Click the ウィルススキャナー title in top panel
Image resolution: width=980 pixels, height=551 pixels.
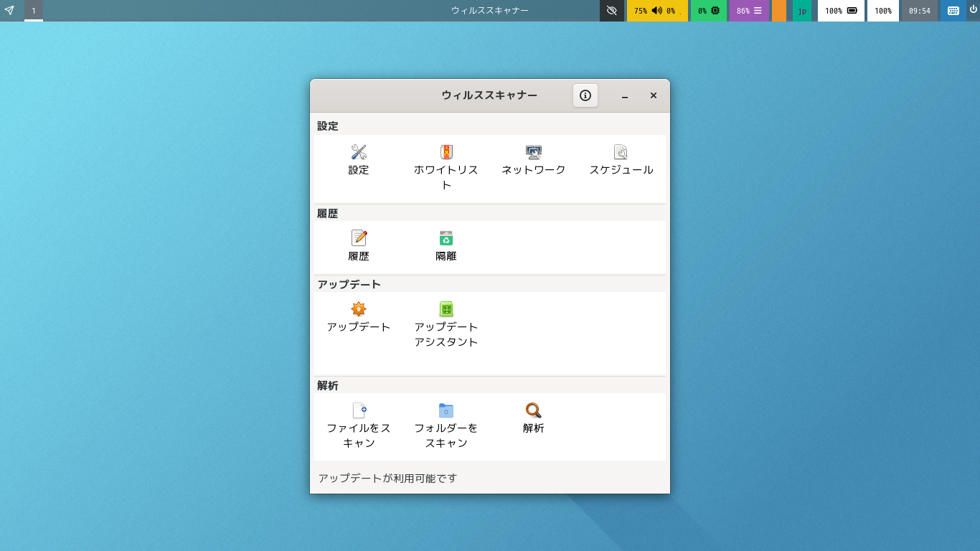(x=490, y=11)
